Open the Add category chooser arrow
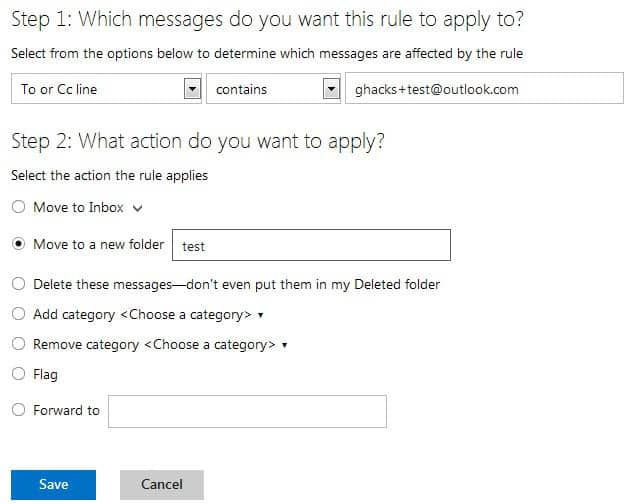635x504 pixels. click(x=260, y=315)
